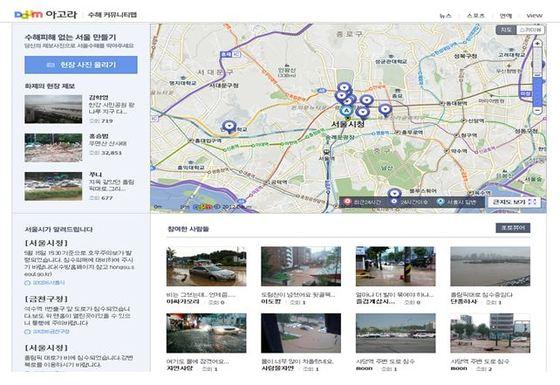The image size is (560, 385).
Task: Open 김하영's 한강 시민공원 report thumbnail
Action: (x=53, y=109)
